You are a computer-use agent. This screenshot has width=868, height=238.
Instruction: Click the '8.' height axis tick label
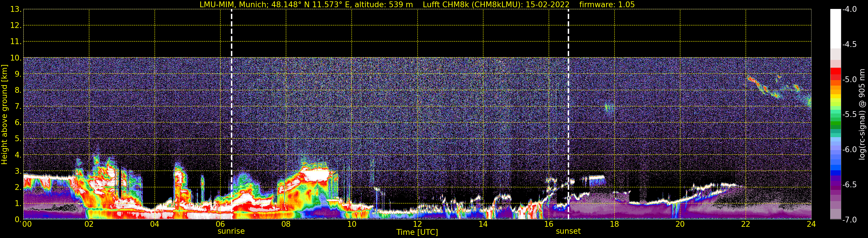coord(18,90)
